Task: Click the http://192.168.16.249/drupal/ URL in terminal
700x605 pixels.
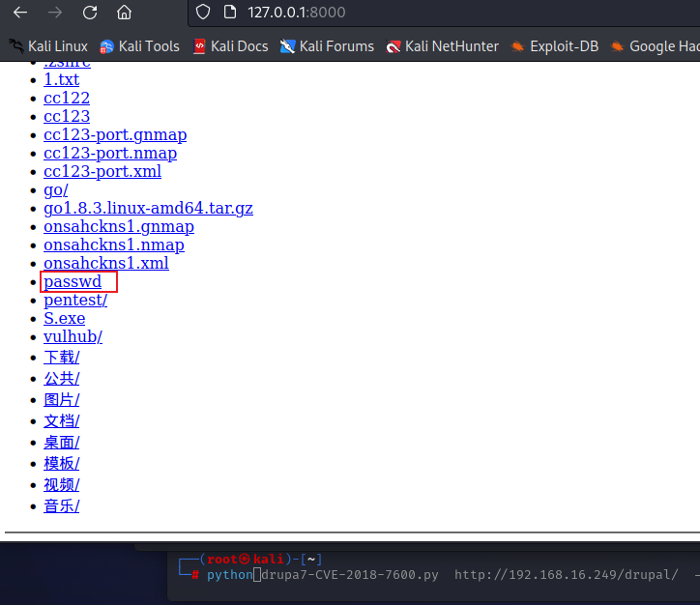Action: tap(566, 575)
